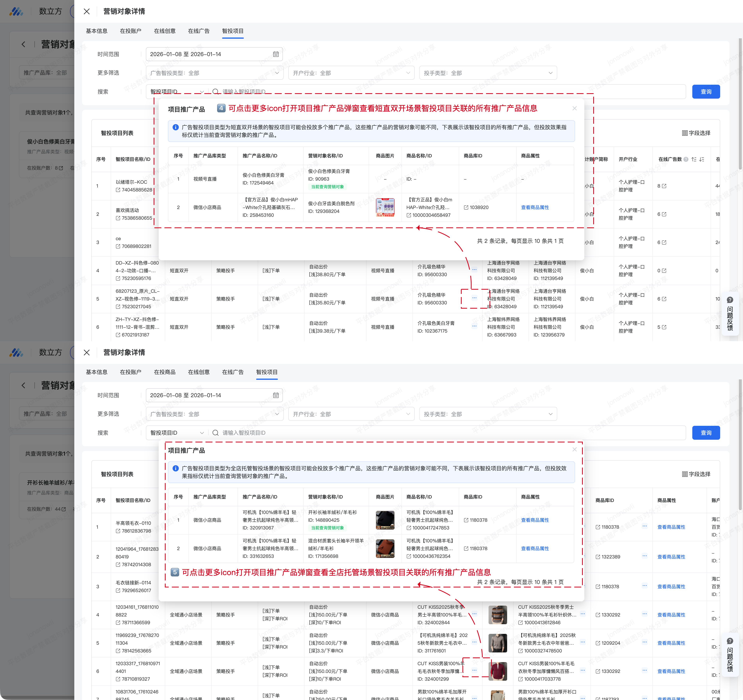Screen dimensions: 743x700
Task: Open 在线创意 tab in 俊小白色修美白牙膏 view
Action: [164, 31]
